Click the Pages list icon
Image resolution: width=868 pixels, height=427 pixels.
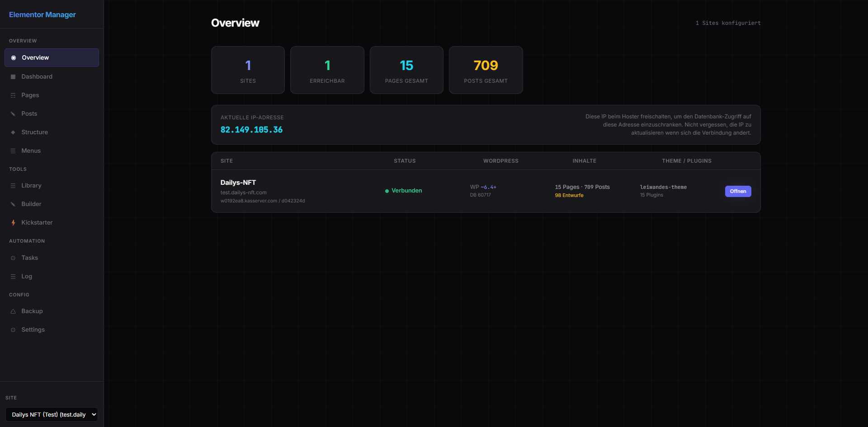13,95
